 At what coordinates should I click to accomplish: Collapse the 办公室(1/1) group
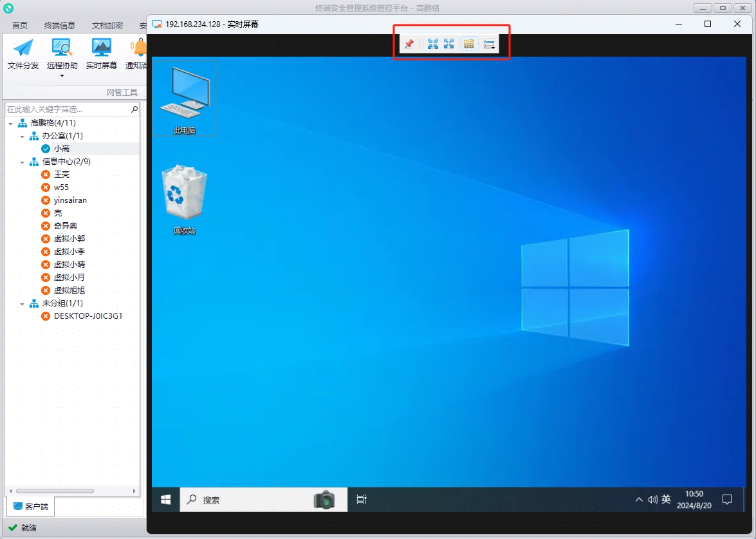click(22, 137)
